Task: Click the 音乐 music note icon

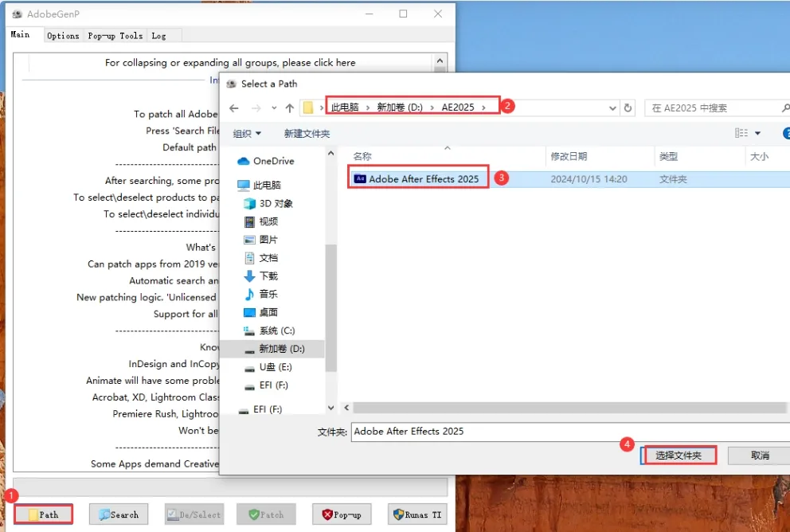Action: tap(249, 294)
